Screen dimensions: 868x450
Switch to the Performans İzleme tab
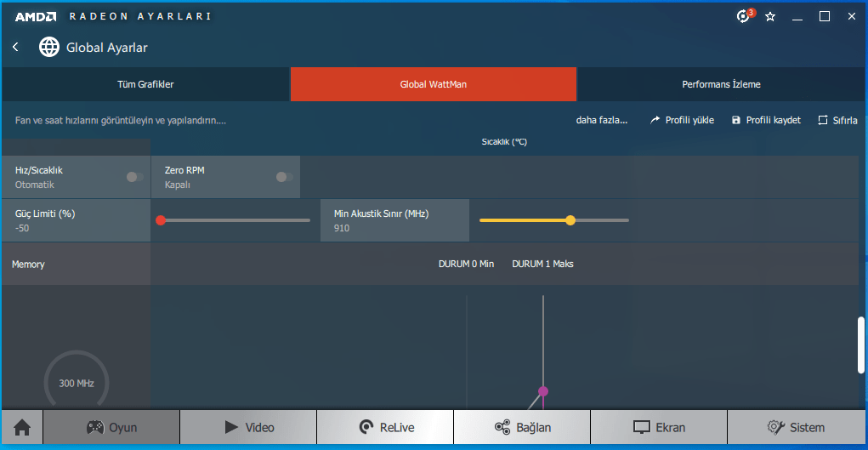coord(721,84)
